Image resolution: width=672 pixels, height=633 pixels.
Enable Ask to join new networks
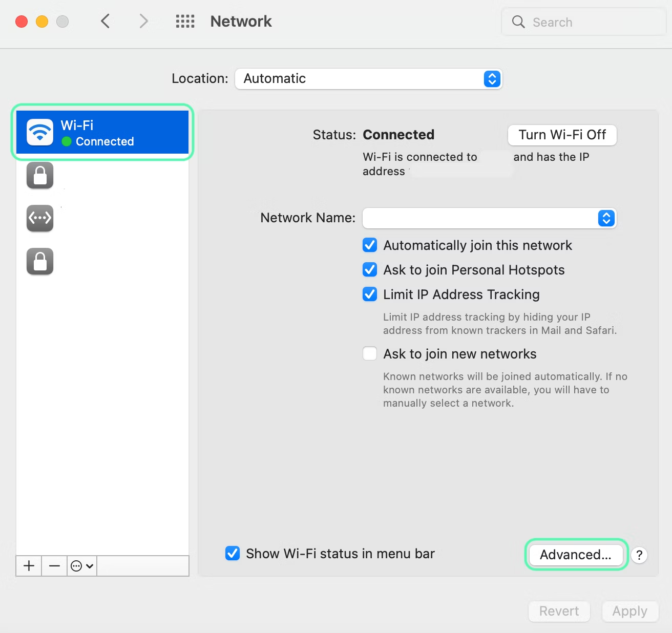coord(369,353)
